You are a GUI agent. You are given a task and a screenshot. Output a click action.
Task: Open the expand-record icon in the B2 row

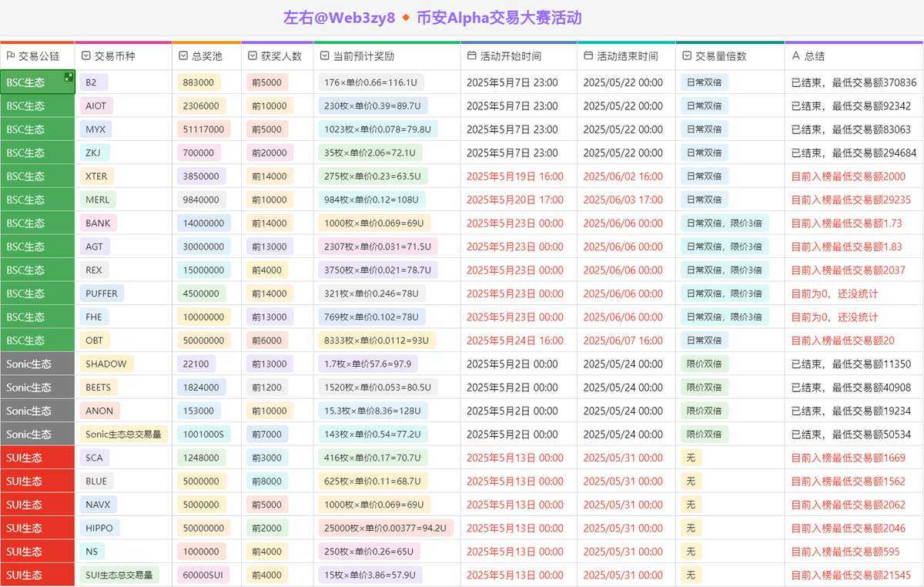tap(69, 77)
